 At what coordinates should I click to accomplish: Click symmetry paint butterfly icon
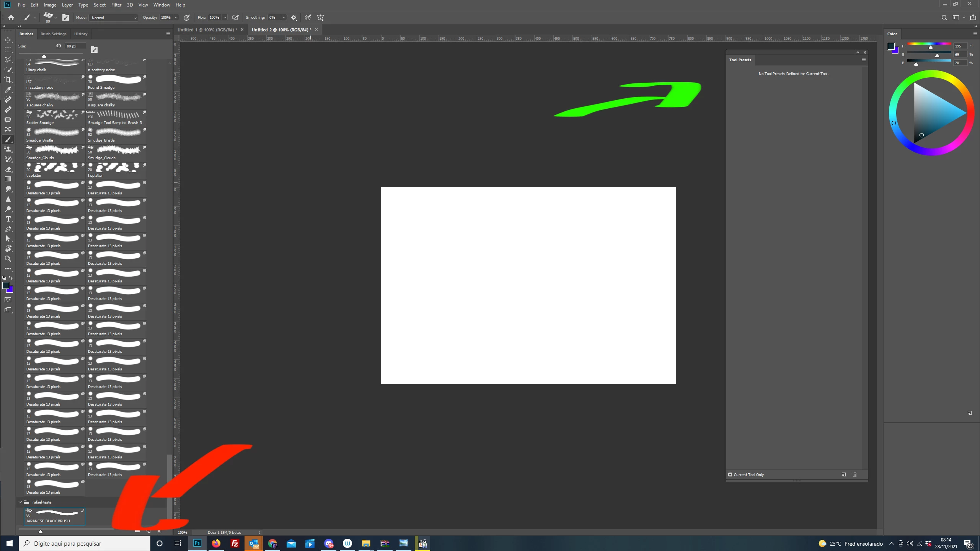[x=320, y=18]
